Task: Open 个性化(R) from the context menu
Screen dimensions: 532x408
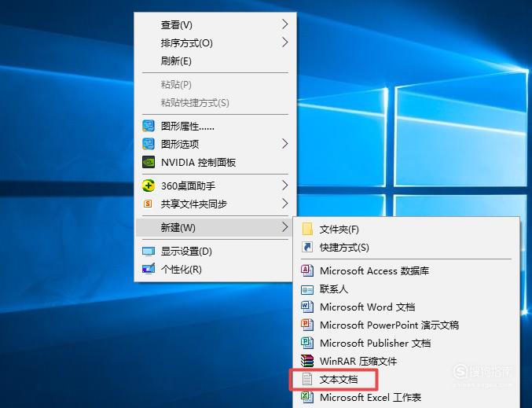Action: (x=215, y=270)
